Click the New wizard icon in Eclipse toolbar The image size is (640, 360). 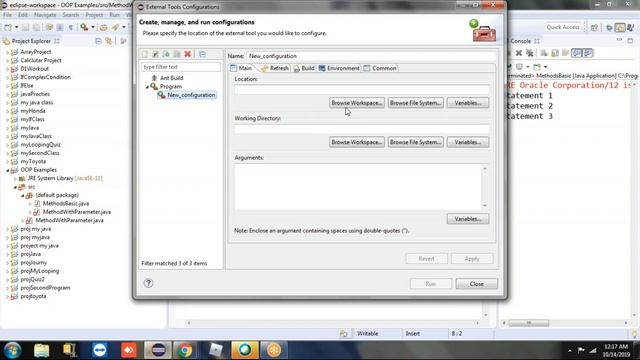(8, 27)
